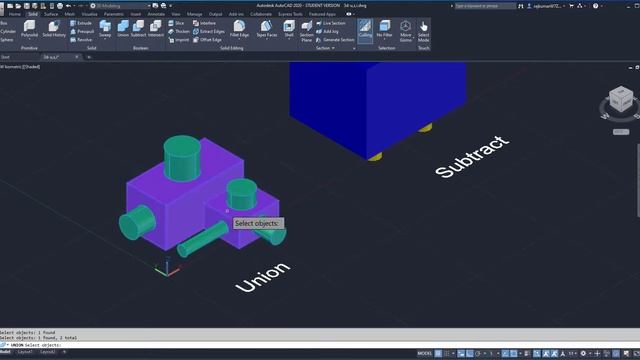Create a Section Plane
The image size is (640, 360).
[x=307, y=31]
